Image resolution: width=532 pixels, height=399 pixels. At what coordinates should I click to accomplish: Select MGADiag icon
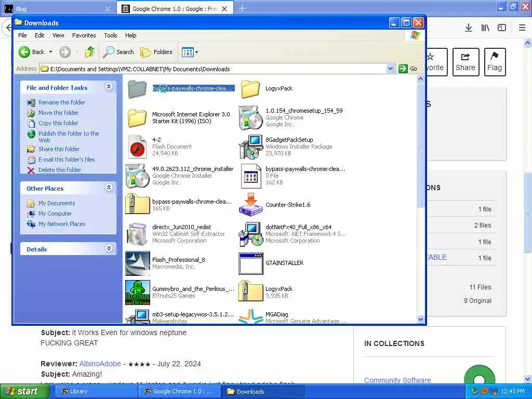[x=250, y=316]
